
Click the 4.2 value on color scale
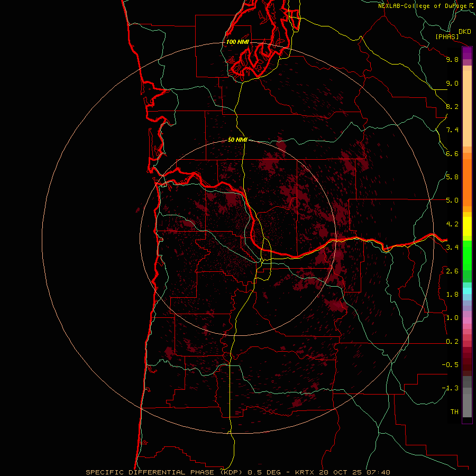[x=452, y=224]
